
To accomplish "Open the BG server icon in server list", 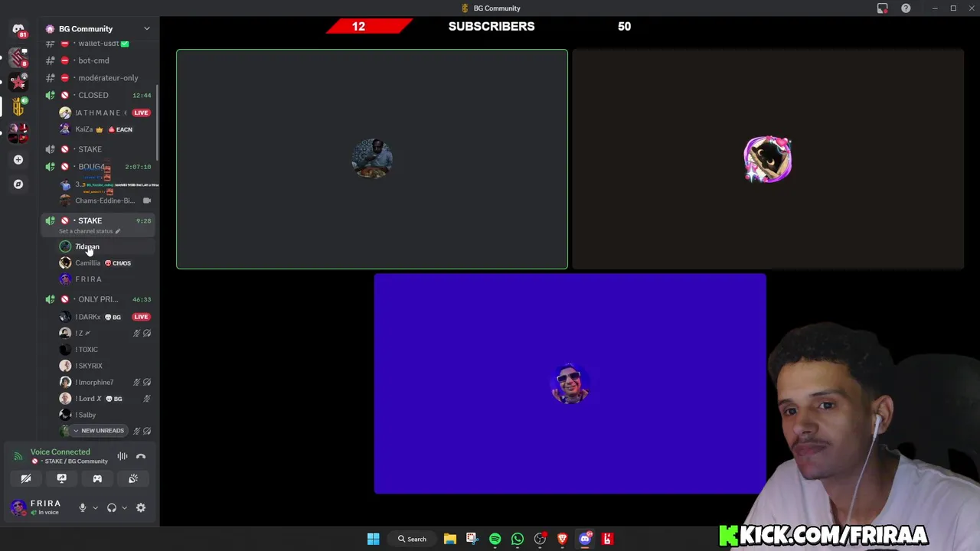I will (x=18, y=107).
